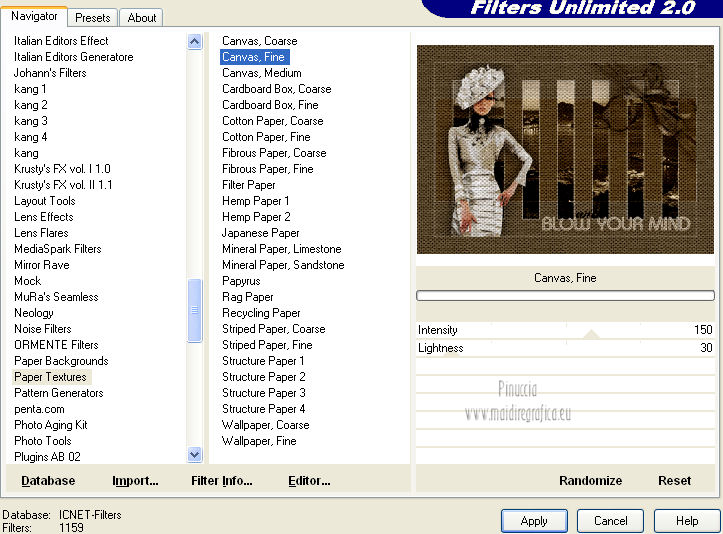Choose Filter Paper filter
723x534 pixels.
coord(249,185)
